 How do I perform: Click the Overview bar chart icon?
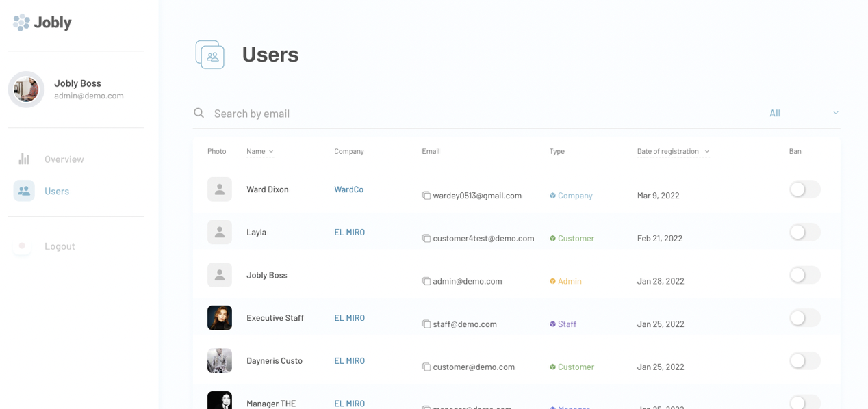click(x=24, y=159)
